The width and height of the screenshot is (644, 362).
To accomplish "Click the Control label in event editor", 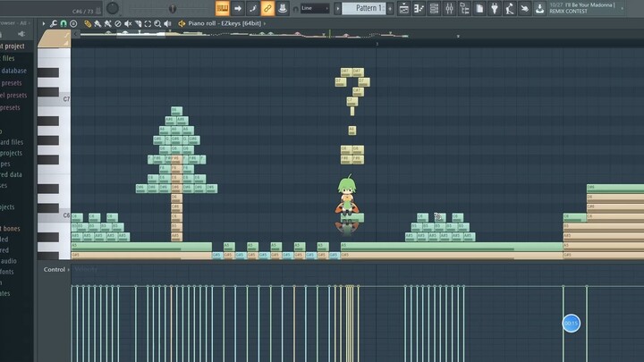I will coord(55,270).
